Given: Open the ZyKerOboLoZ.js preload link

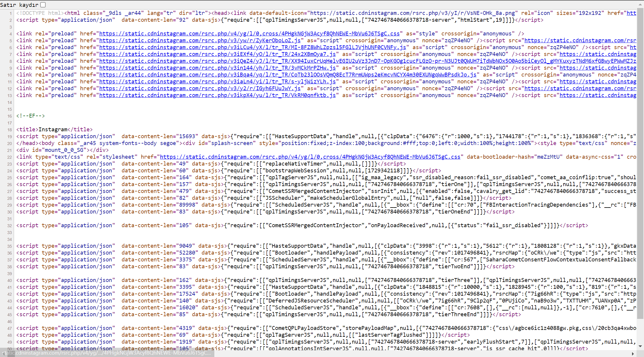Looking at the screenshot, I should click(x=200, y=40).
